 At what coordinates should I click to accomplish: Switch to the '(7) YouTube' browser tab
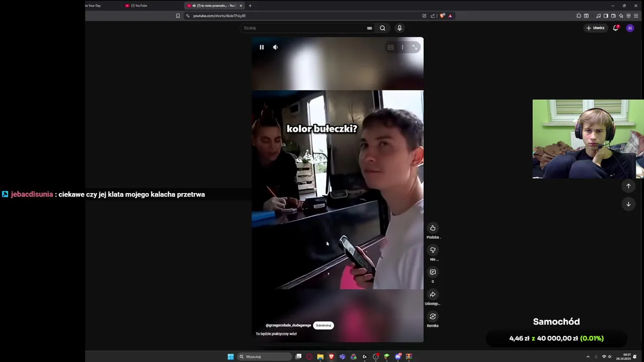tap(151, 6)
